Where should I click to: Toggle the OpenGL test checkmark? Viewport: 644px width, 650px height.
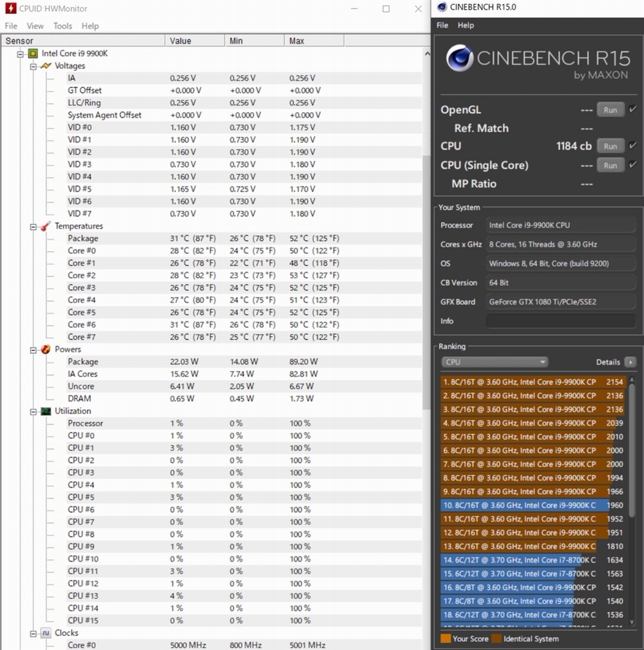(x=632, y=110)
